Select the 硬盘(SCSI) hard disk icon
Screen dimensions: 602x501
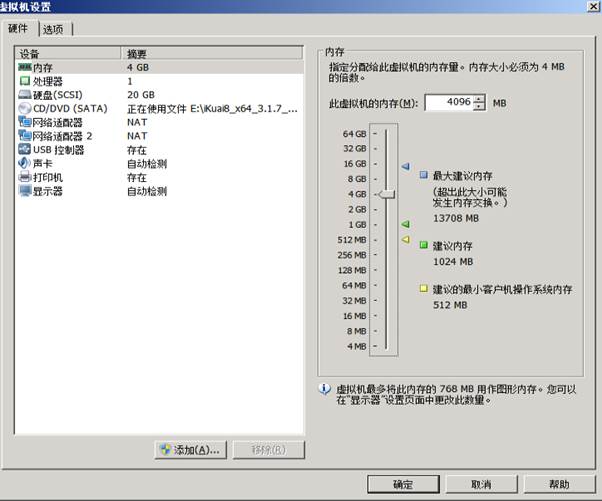point(25,94)
